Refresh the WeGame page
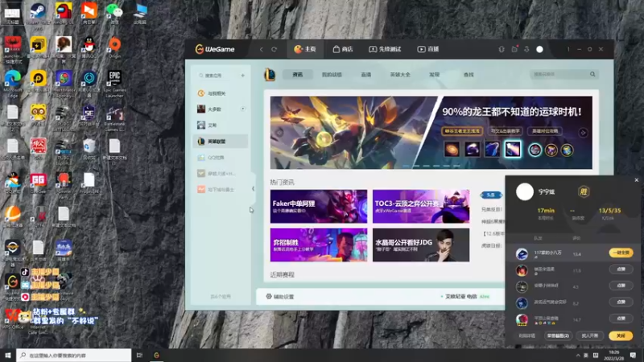Viewport: 644px width, 362px height. point(274,49)
